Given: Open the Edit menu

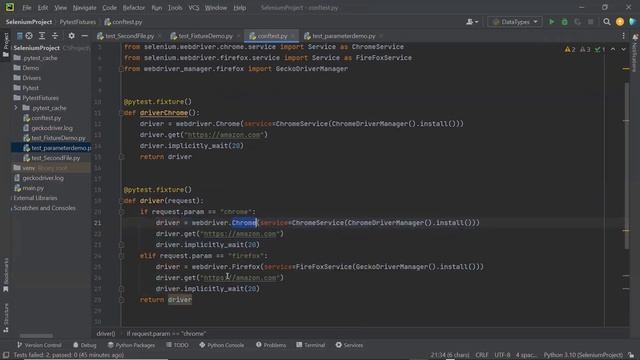Looking at the screenshot, I should pyautogui.click(x=42, y=8).
